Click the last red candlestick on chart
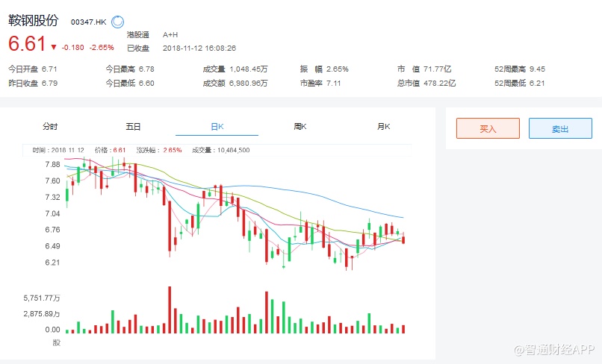 click(403, 239)
